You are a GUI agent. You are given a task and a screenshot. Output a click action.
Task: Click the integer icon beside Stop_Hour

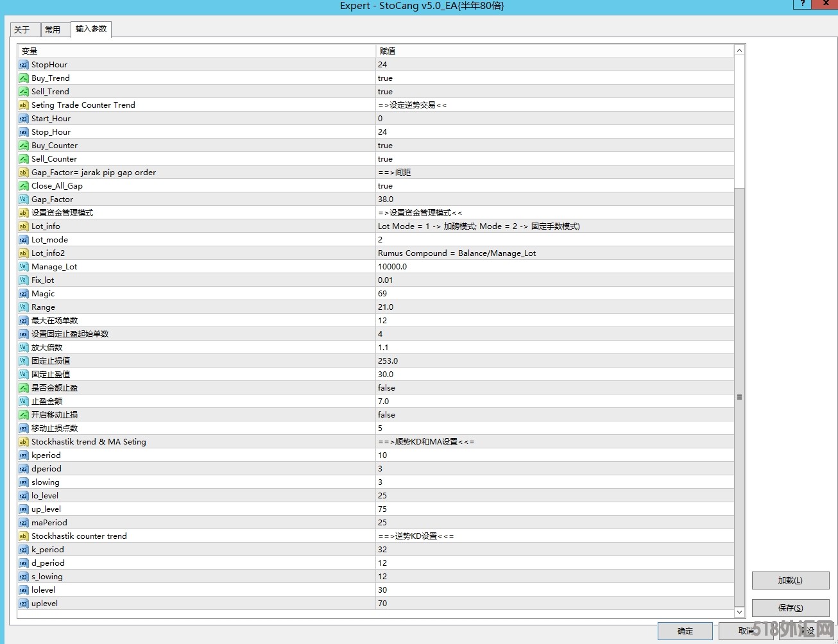pyautogui.click(x=24, y=132)
